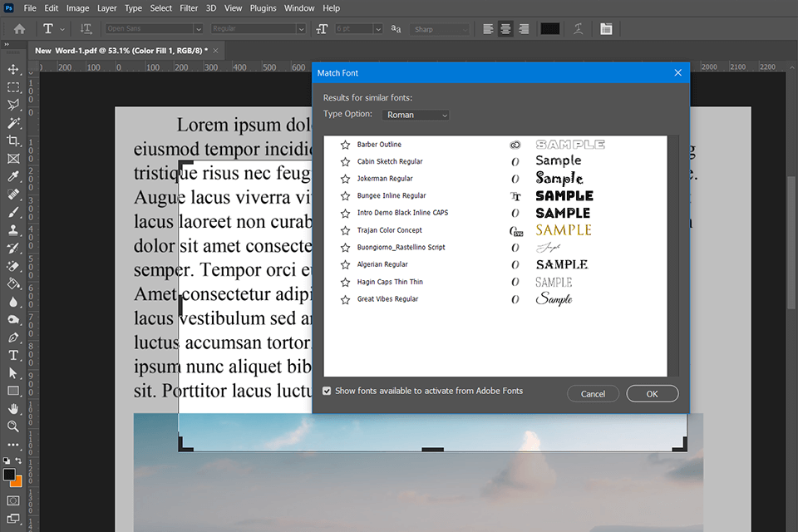This screenshot has height=532, width=798.
Task: Select the Pen tool
Action: (13, 337)
